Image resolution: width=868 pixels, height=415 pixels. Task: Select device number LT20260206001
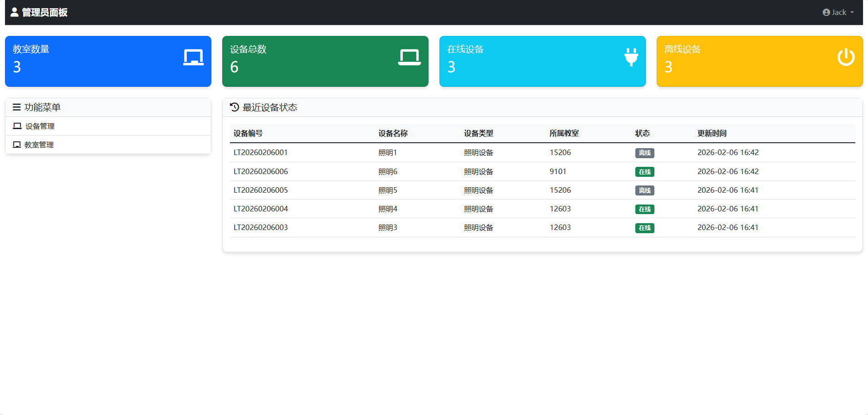coord(261,152)
